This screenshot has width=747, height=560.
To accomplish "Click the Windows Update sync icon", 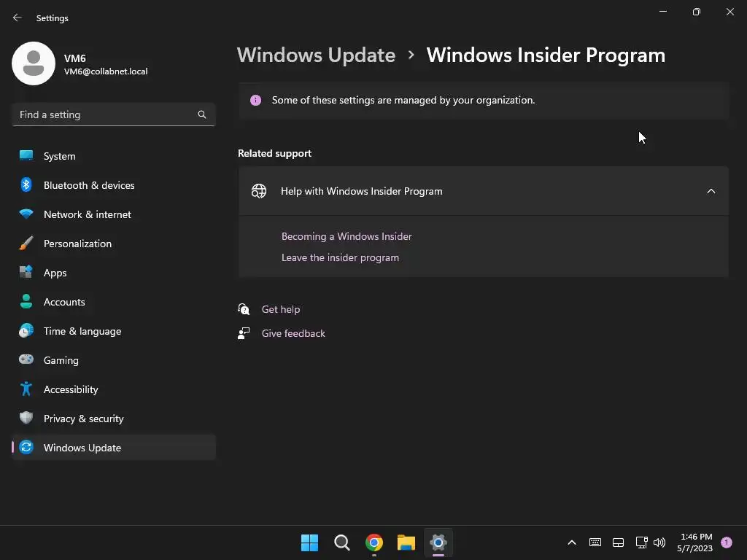I will [26, 447].
